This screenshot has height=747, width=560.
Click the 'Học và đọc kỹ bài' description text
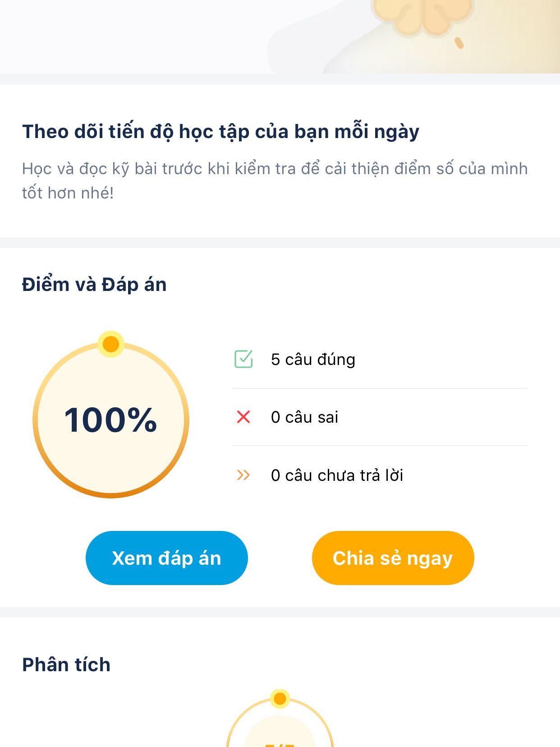[275, 180]
